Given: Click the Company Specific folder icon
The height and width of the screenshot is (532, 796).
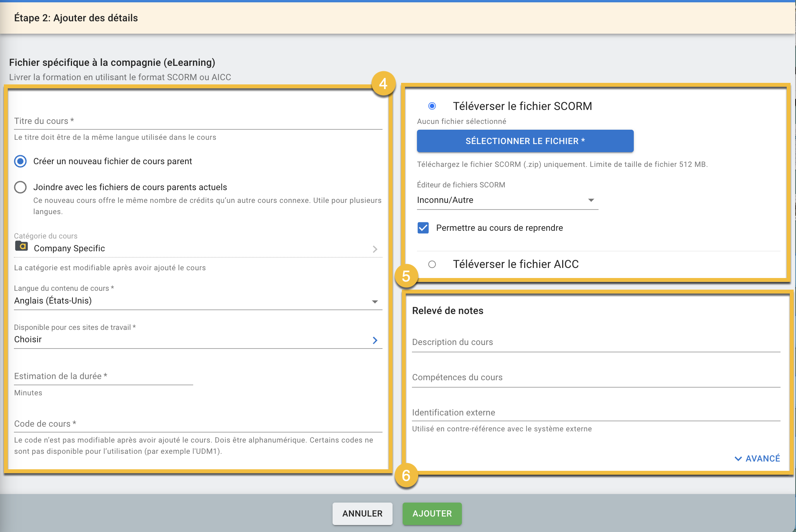Looking at the screenshot, I should tap(21, 246).
